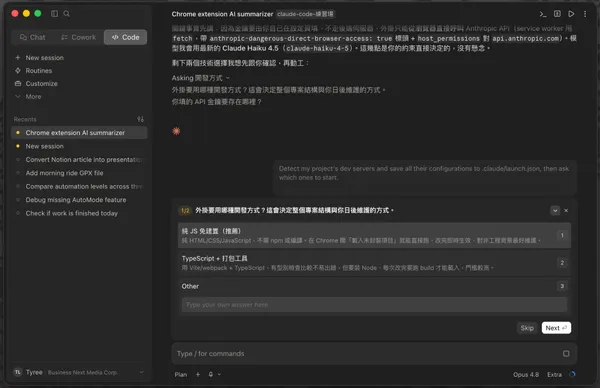Switch to the Cowork tab
Viewport: 600px width, 388px height.
(x=78, y=37)
